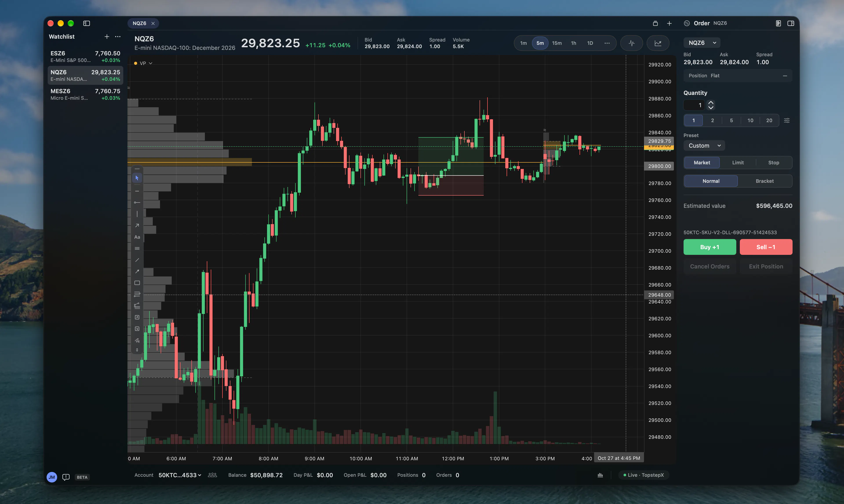Toggle the left sidebar panel icon

87,24
